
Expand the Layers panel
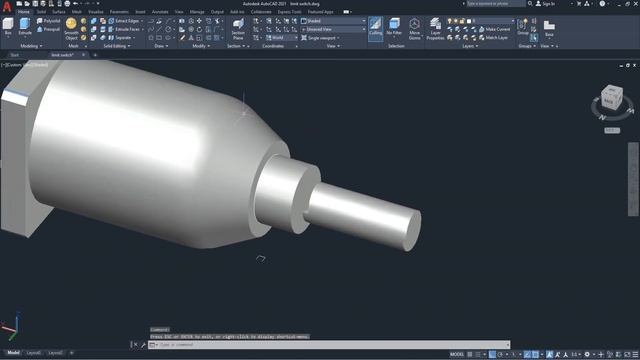pos(469,46)
